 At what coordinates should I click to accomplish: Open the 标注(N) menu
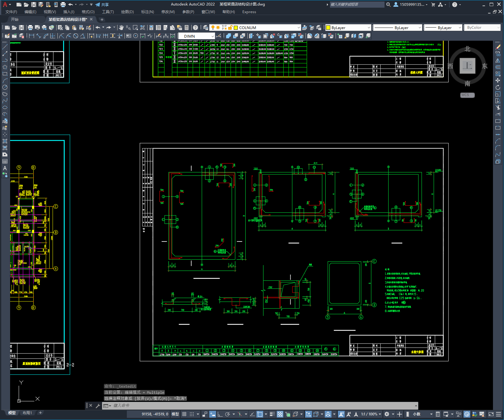click(147, 12)
